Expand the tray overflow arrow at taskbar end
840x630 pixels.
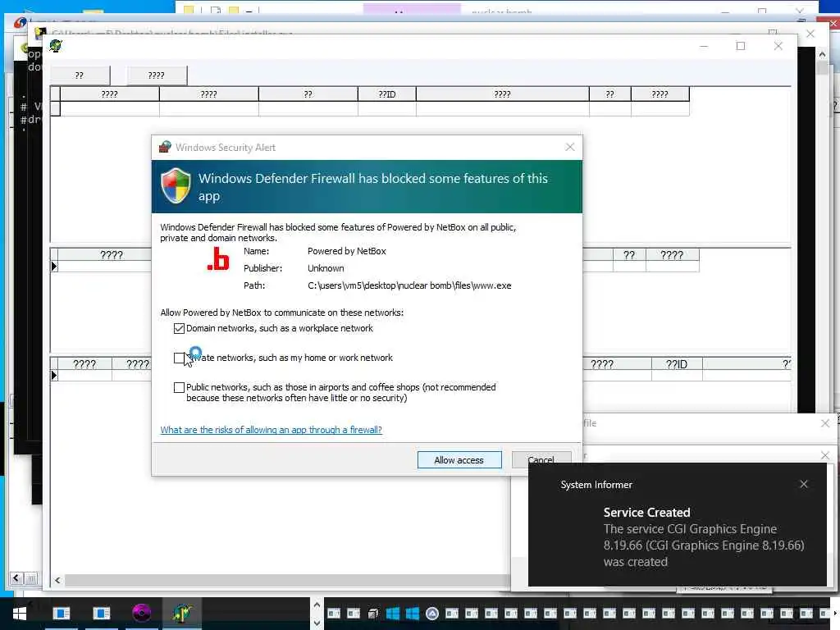coord(834,614)
